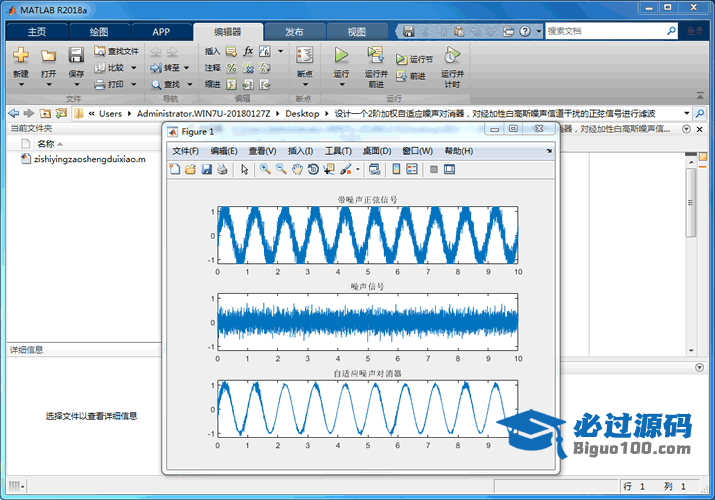Click the Help question mark icon
Viewport: 715px width, 500px height.
click(x=525, y=31)
